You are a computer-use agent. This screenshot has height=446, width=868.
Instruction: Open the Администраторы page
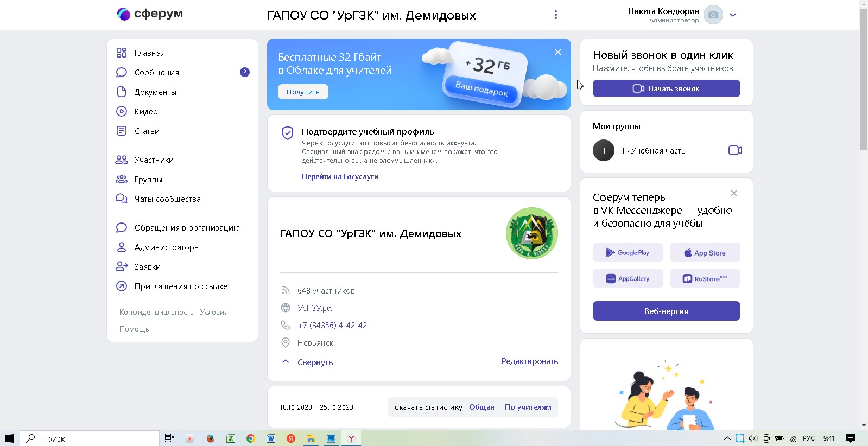pyautogui.click(x=167, y=247)
